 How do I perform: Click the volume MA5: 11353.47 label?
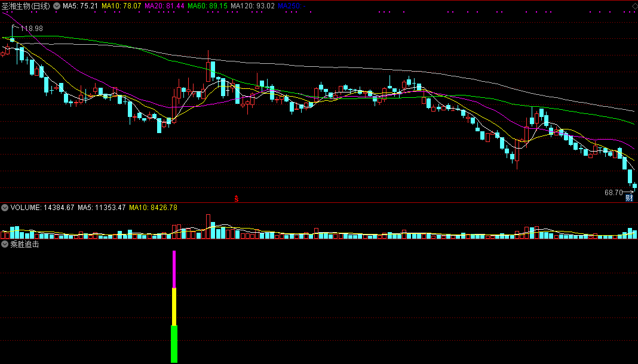coord(102,208)
